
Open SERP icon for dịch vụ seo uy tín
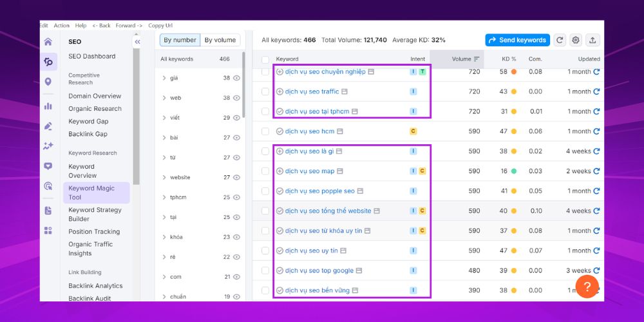point(343,251)
